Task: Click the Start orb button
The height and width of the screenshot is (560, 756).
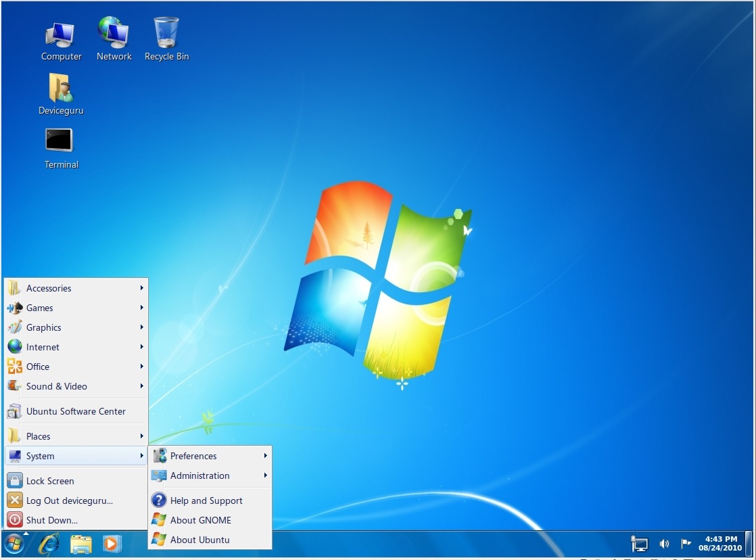Action: coord(14,544)
